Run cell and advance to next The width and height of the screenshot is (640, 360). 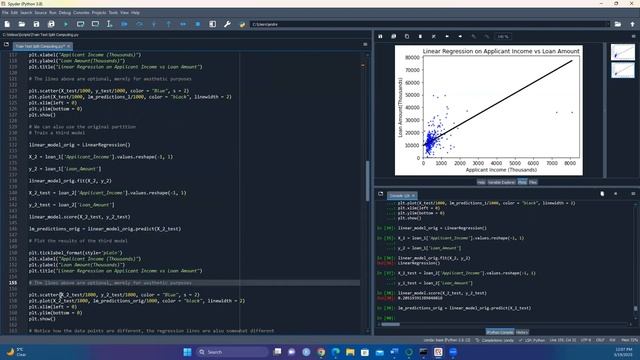[95, 24]
